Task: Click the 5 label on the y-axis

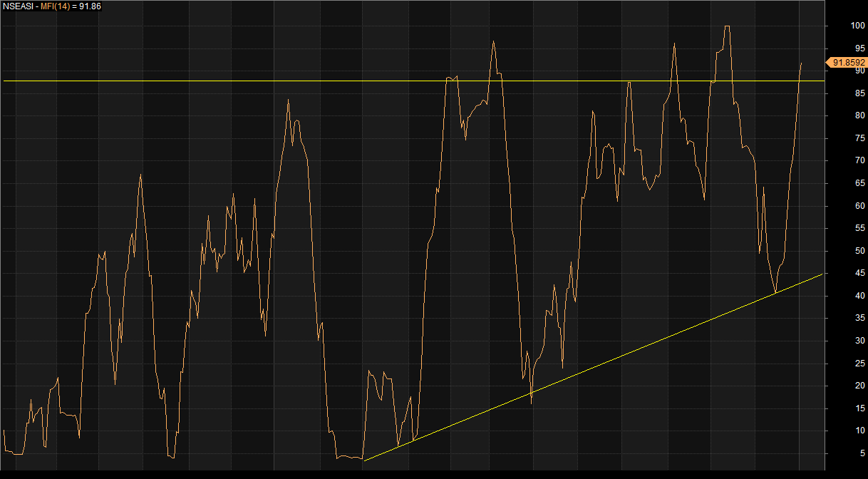Action: click(862, 453)
